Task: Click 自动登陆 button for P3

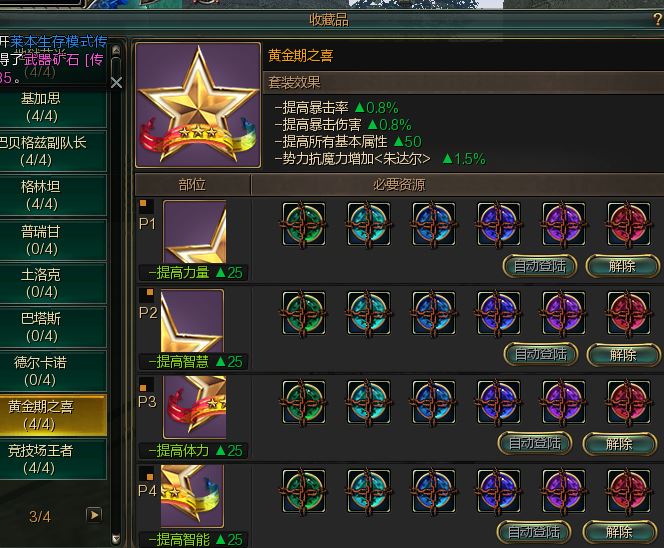Action: coord(535,443)
